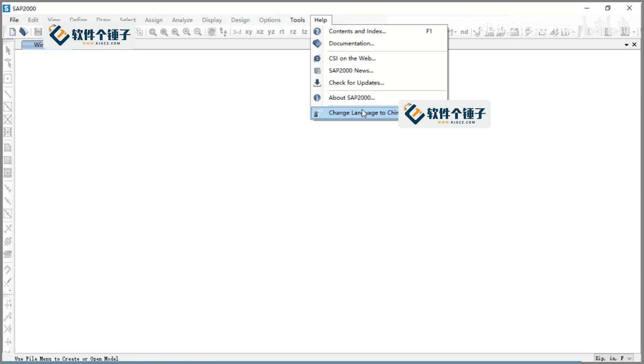Click the New Model toolbar icon
Image resolution: width=644 pixels, height=364 pixels.
pyautogui.click(x=13, y=32)
